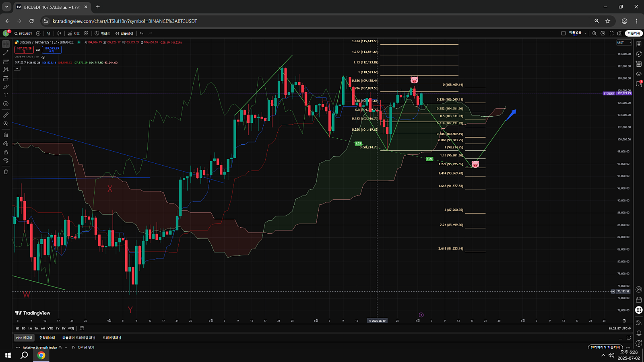Toggle VPVR indicator visibility eye
644x362 pixels.
point(43,57)
